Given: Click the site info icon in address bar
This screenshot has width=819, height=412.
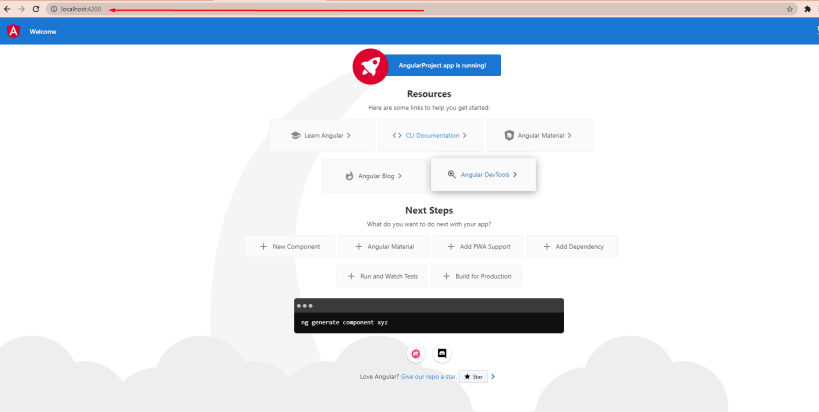Looking at the screenshot, I should (x=53, y=9).
